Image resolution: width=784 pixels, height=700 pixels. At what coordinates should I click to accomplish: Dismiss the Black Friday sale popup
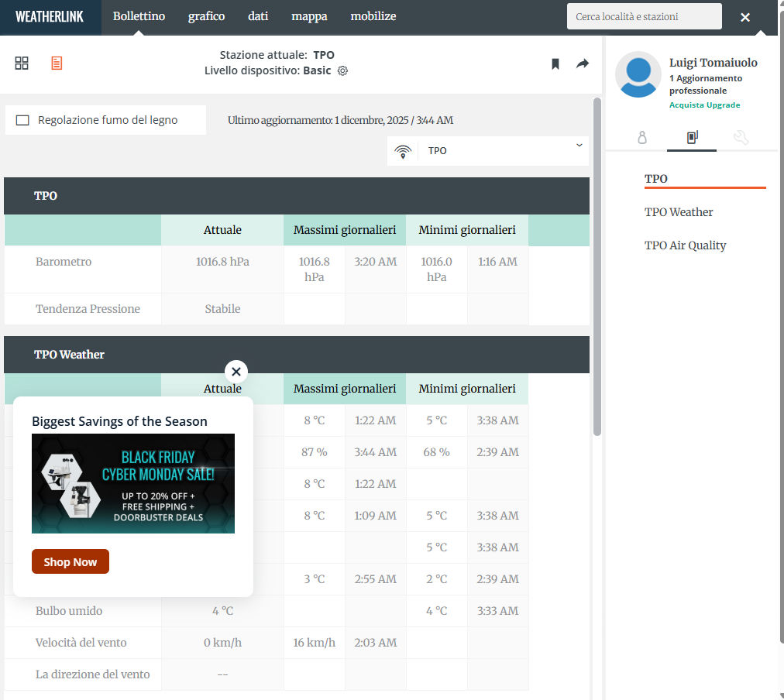[x=236, y=372]
